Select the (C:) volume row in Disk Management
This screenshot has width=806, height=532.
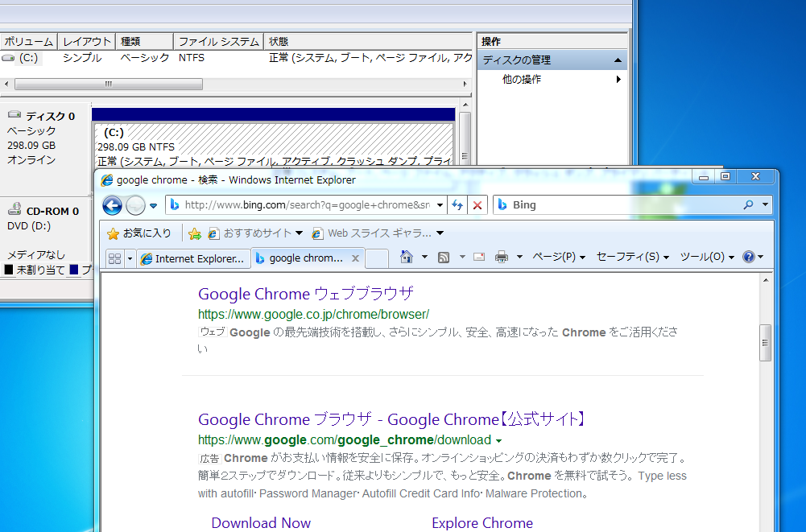(x=236, y=58)
